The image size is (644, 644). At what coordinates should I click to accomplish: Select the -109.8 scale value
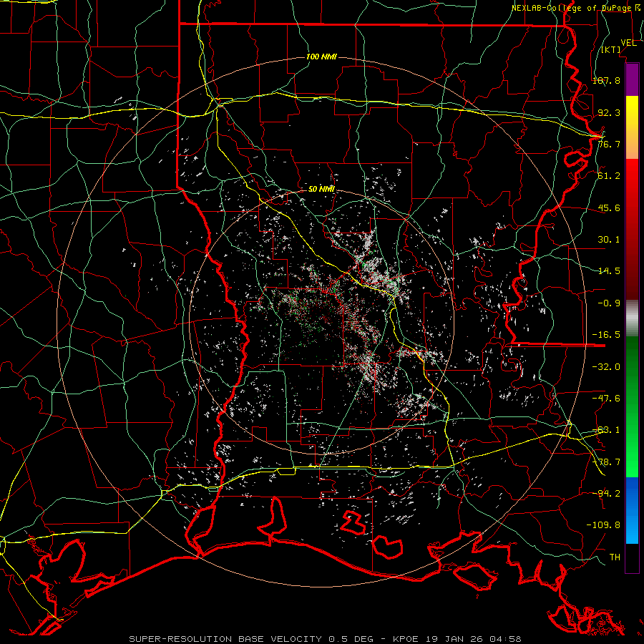[x=603, y=525]
